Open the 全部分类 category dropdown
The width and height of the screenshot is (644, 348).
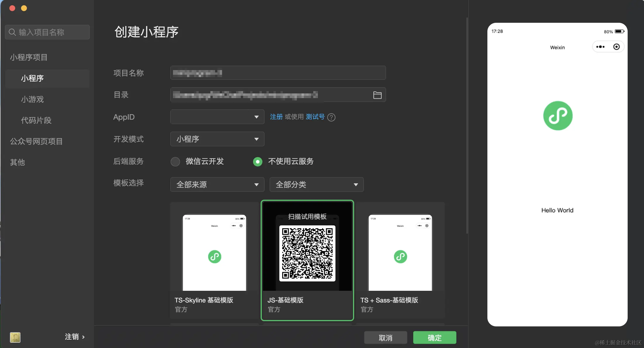316,185
